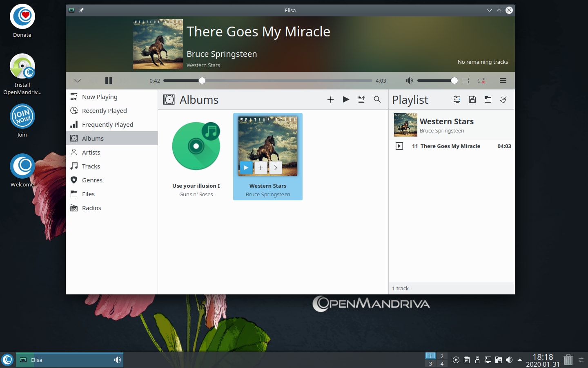The width and height of the screenshot is (588, 368).
Task: Save the current playlist
Action: pyautogui.click(x=472, y=99)
